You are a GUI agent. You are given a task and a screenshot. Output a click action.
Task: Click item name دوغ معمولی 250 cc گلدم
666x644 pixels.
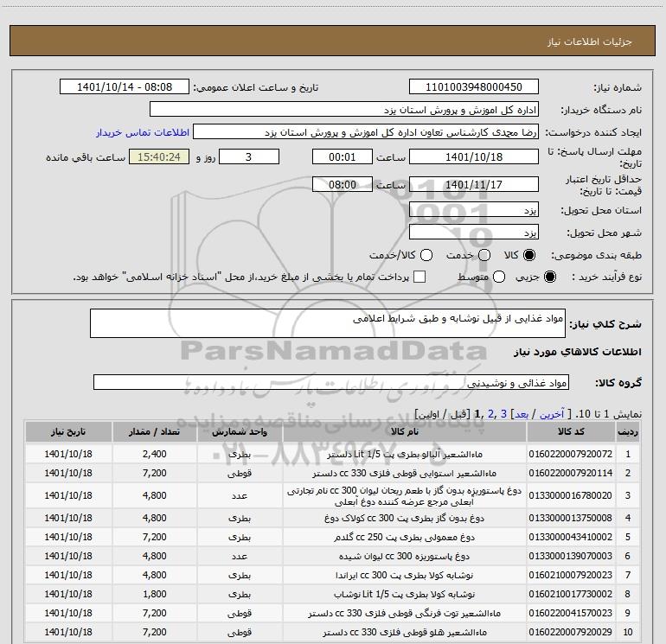coord(405,537)
